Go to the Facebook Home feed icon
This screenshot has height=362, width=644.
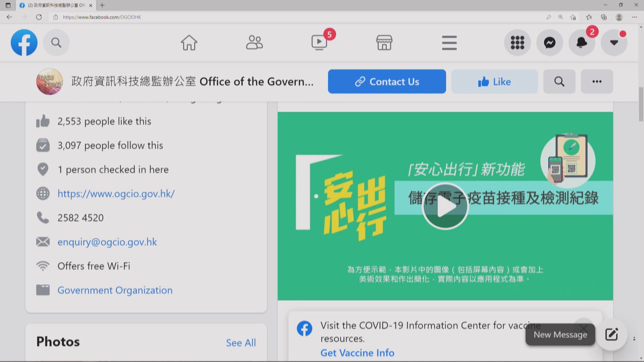(189, 43)
